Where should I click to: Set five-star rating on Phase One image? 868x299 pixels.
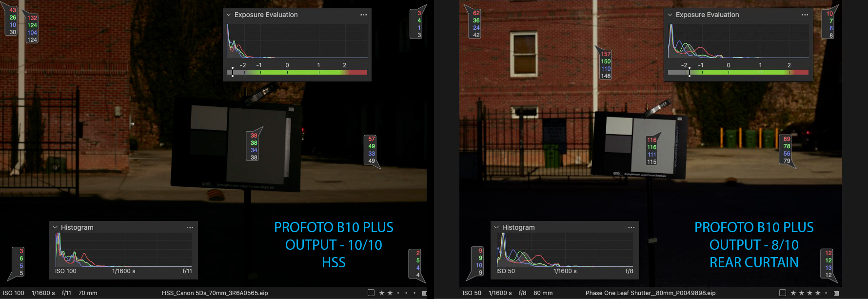pyautogui.click(x=826, y=293)
